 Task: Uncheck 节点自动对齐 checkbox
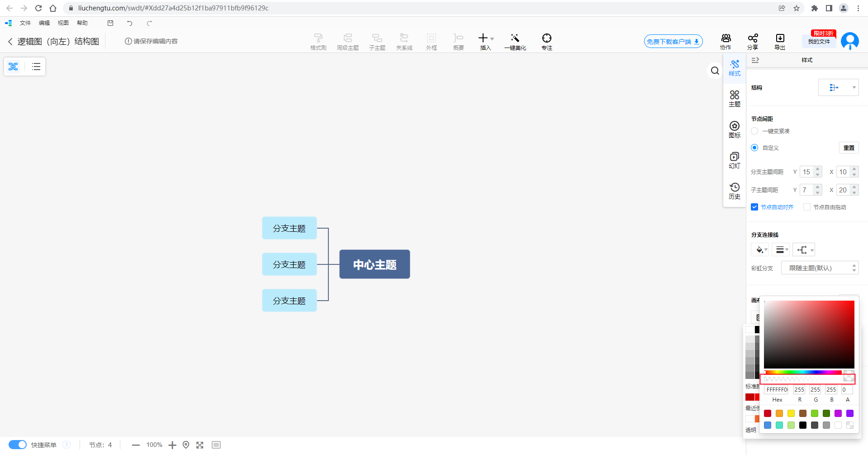pyautogui.click(x=754, y=207)
